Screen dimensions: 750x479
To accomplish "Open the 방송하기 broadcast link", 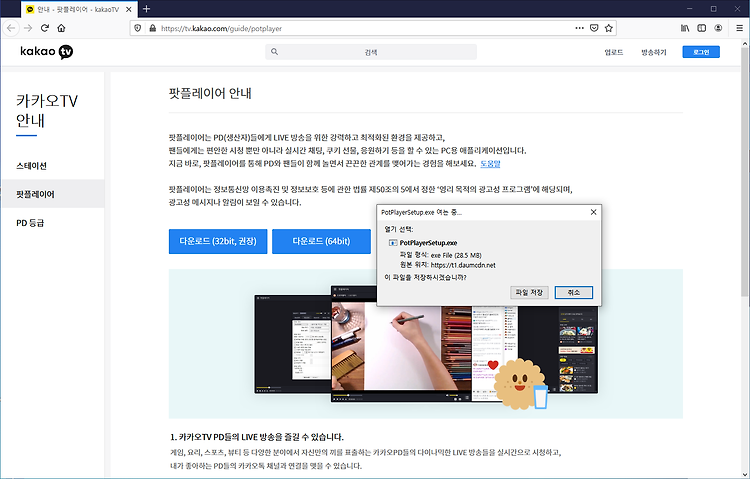I will click(653, 52).
